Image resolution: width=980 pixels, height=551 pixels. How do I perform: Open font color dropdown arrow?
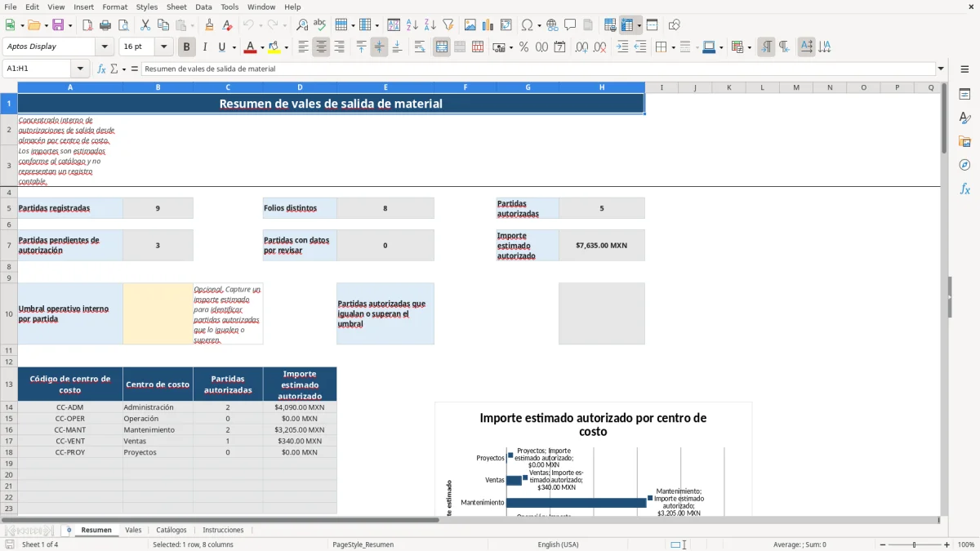click(261, 47)
